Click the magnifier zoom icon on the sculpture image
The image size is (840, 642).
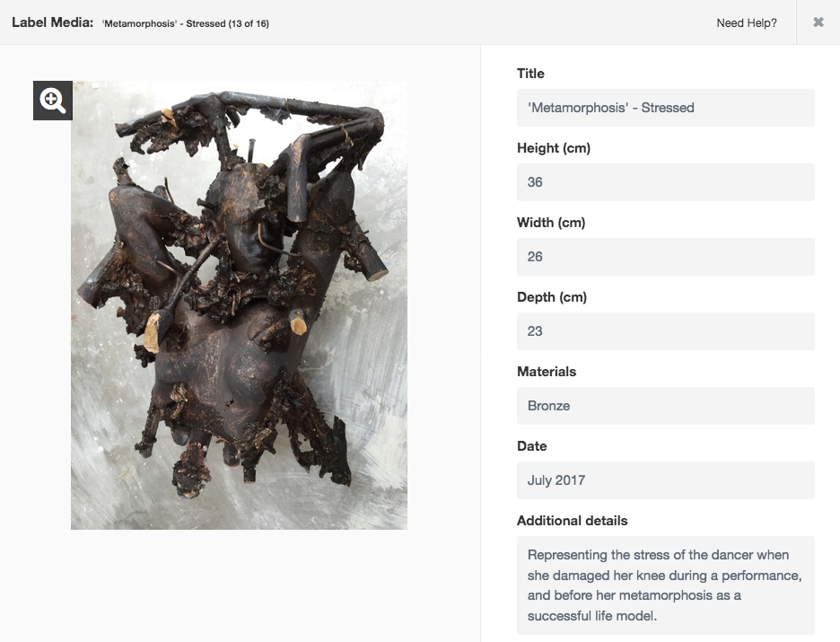[x=53, y=100]
